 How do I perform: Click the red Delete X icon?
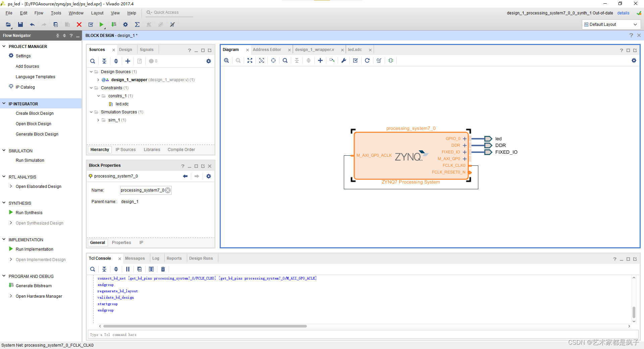click(x=79, y=24)
